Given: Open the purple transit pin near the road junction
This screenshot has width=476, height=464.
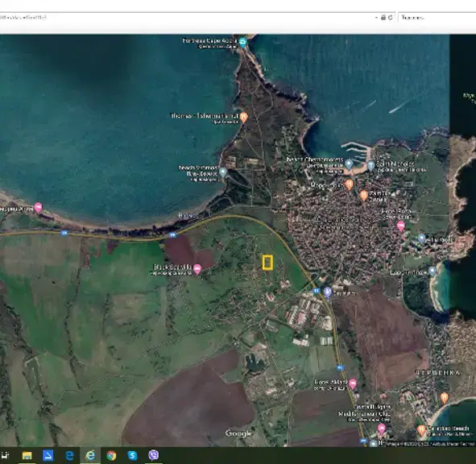Looking at the screenshot, I should click(327, 292).
